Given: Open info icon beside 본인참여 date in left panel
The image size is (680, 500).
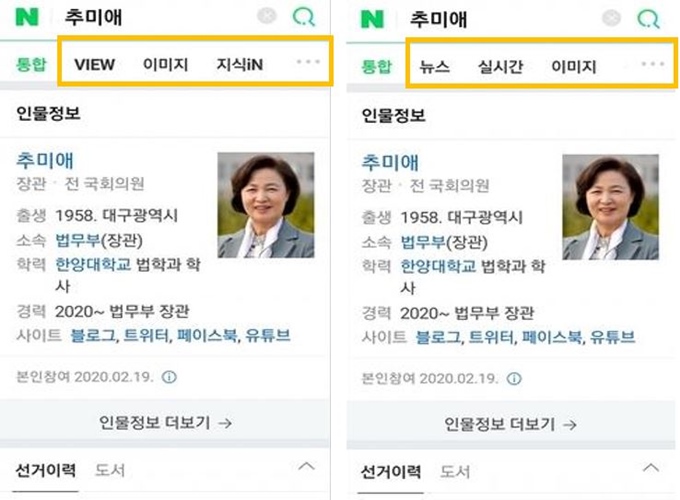Looking at the screenshot, I should click(169, 377).
